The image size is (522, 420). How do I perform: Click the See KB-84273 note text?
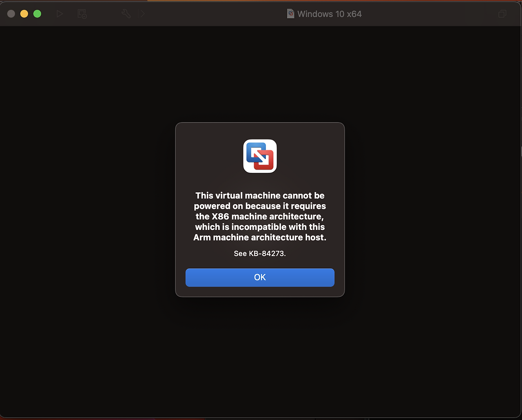pos(260,253)
